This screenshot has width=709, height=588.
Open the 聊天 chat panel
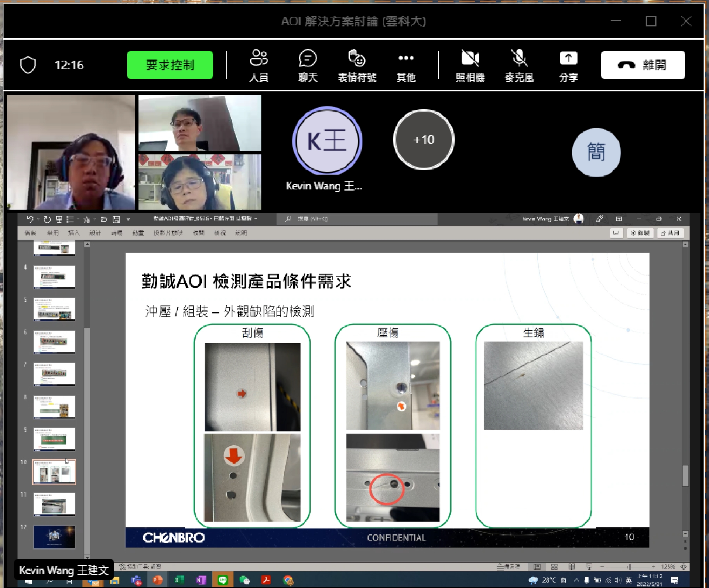pyautogui.click(x=308, y=65)
